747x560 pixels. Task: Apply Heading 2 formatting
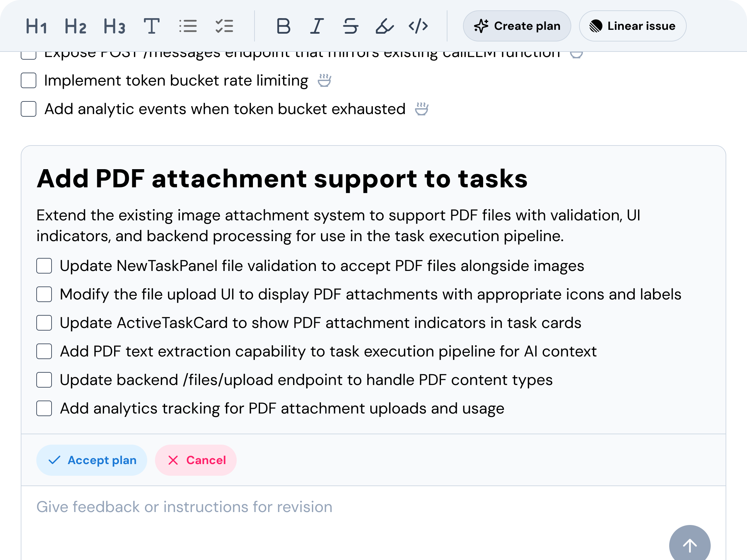click(75, 26)
